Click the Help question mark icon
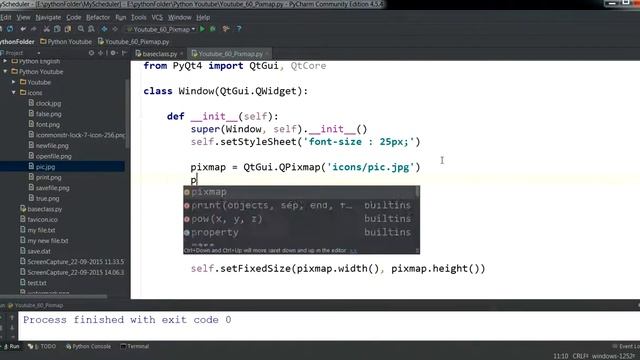 coord(239,29)
